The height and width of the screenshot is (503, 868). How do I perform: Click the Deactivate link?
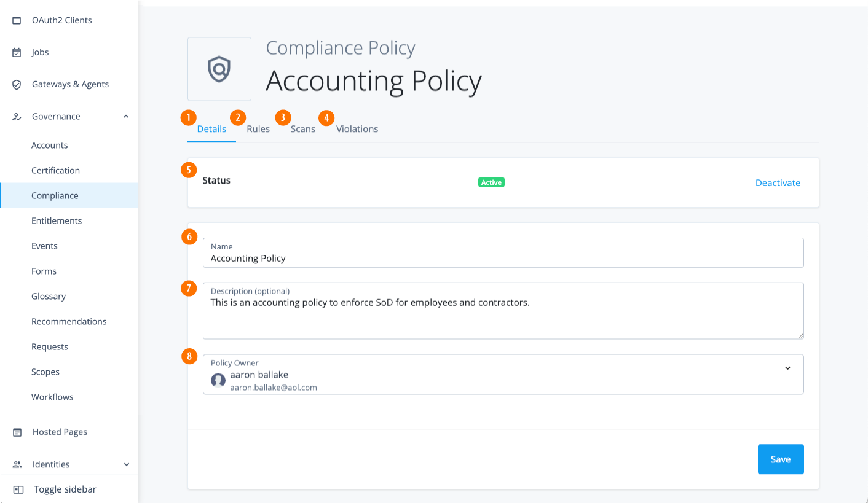coord(778,182)
